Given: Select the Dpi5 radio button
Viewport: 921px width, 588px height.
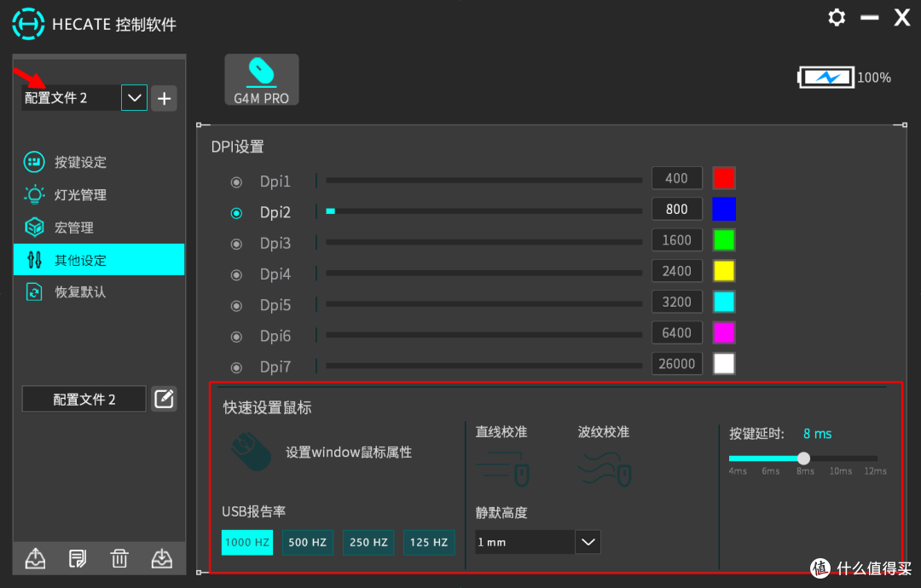Looking at the screenshot, I should 236,304.
